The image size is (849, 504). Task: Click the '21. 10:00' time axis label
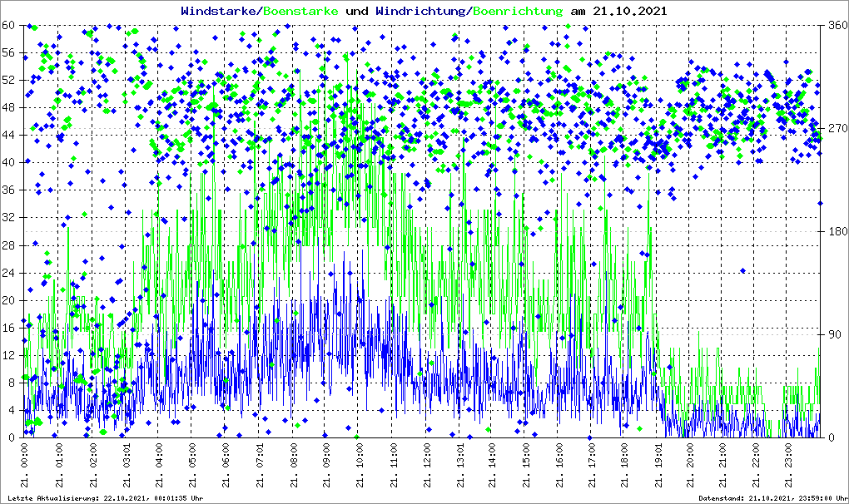tap(360, 465)
